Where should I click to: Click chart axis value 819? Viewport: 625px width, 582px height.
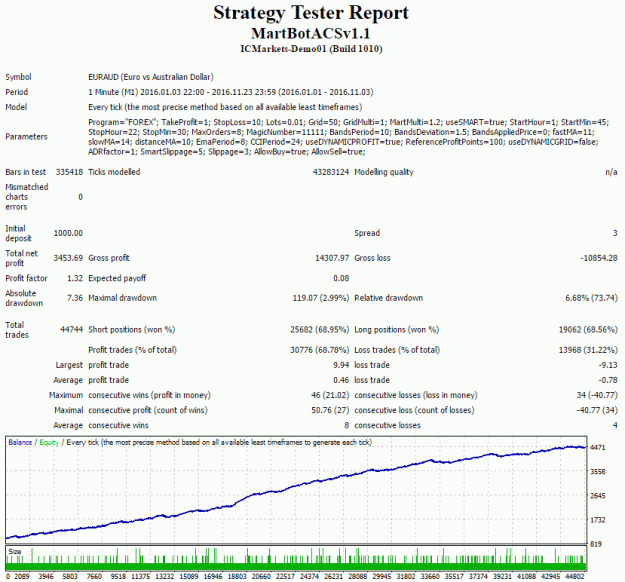point(596,544)
